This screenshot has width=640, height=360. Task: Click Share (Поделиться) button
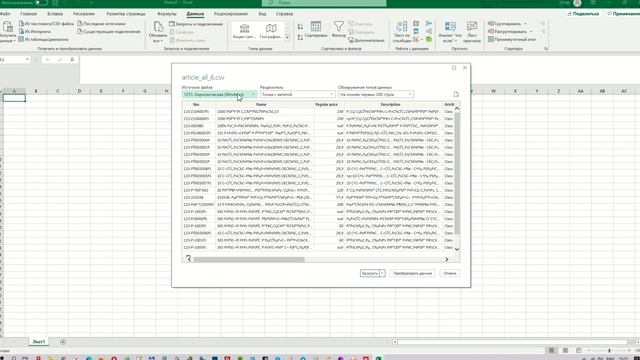(584, 14)
